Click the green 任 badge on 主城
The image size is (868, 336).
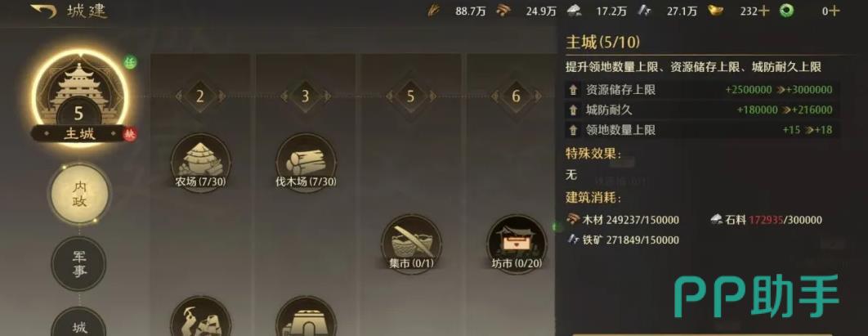(x=129, y=63)
